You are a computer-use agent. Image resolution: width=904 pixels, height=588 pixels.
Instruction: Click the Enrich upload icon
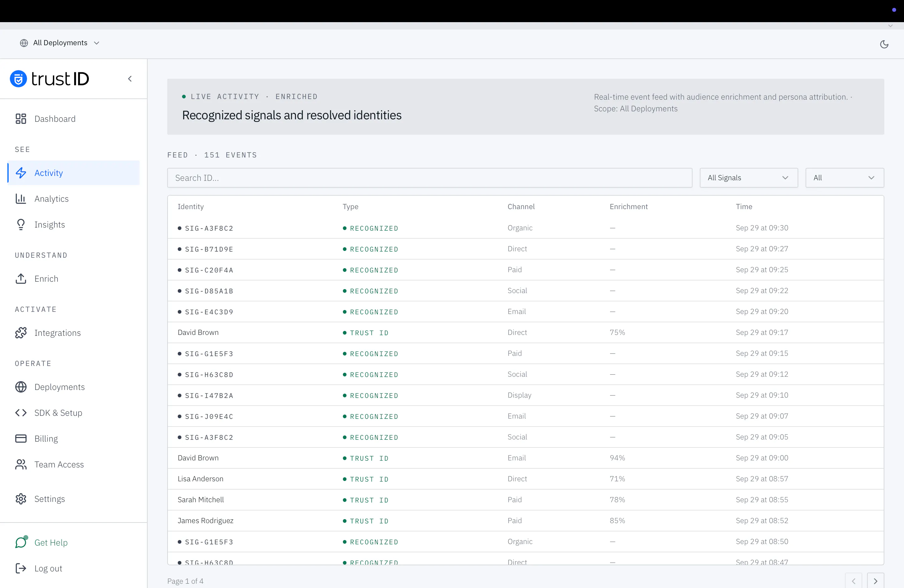[21, 278]
